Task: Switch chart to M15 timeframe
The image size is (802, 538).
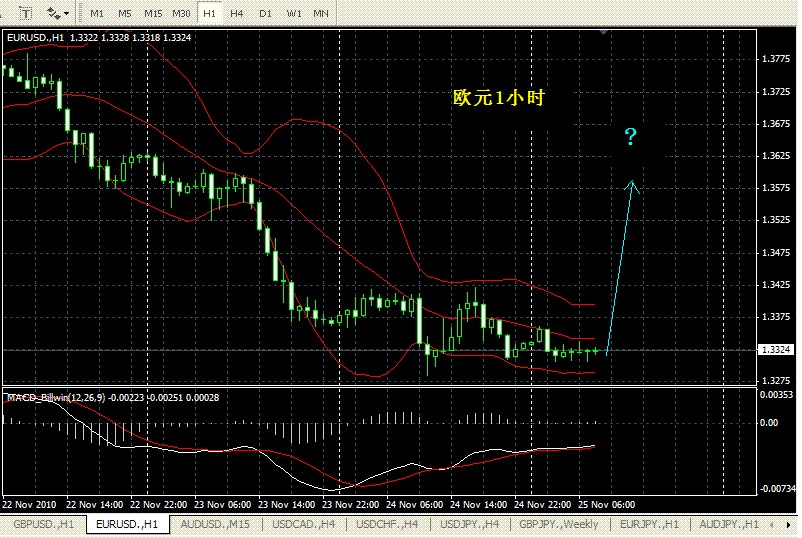Action: (x=153, y=14)
